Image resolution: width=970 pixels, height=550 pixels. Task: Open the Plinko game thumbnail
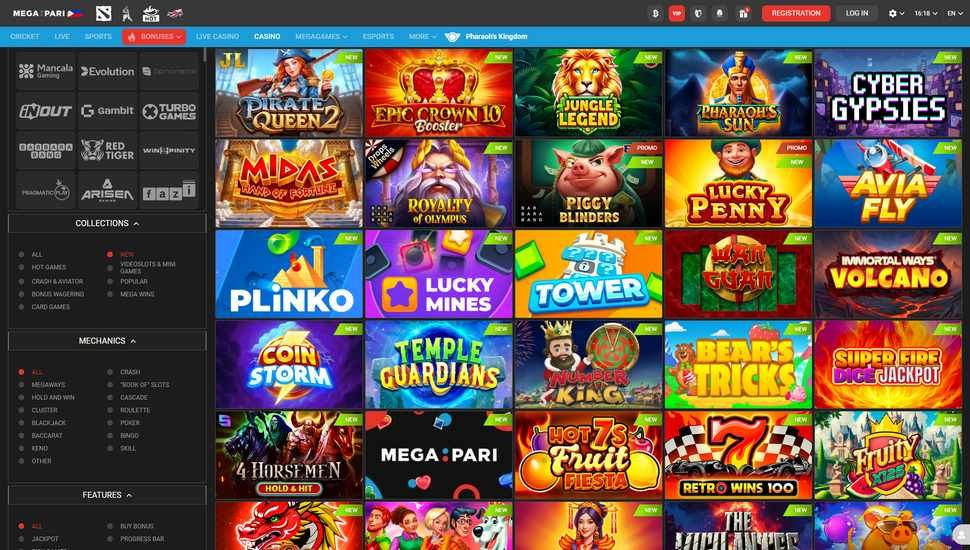289,274
